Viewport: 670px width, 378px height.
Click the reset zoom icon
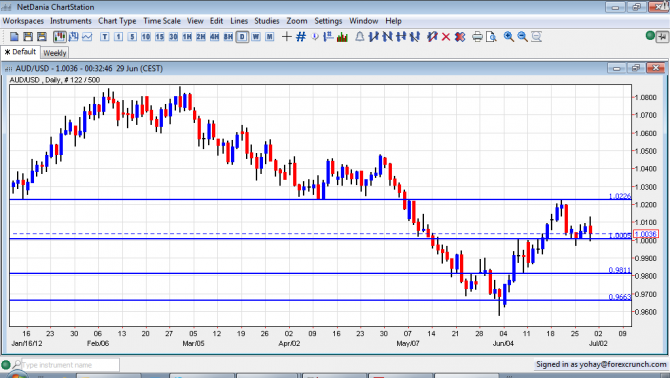536,37
